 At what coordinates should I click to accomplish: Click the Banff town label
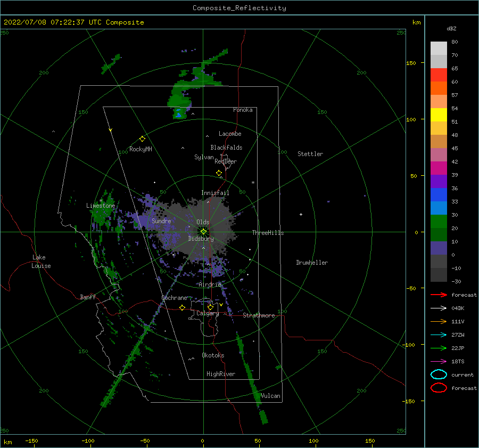pos(88,297)
